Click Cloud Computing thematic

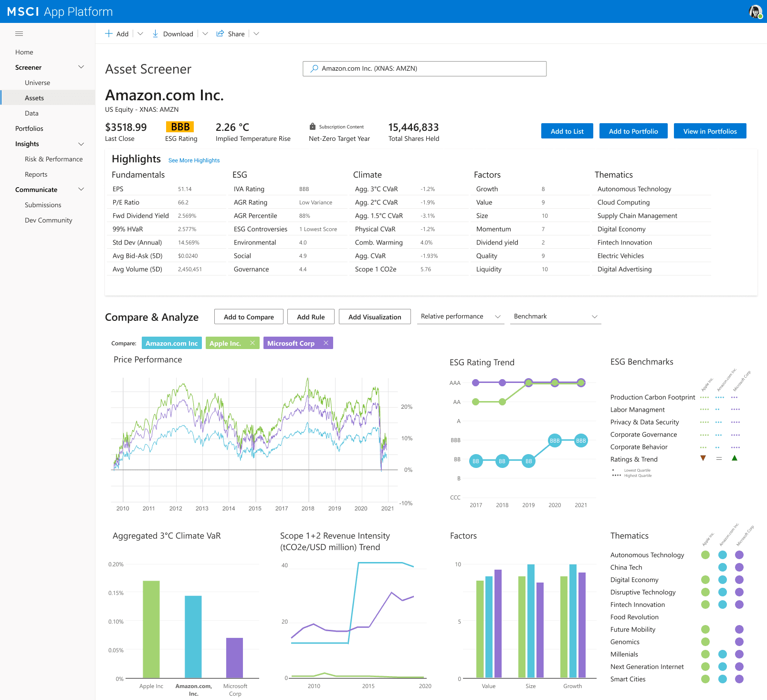pos(623,202)
